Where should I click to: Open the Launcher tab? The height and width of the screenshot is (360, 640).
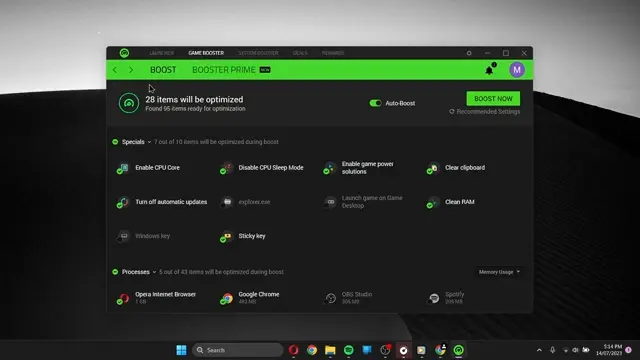[162, 53]
